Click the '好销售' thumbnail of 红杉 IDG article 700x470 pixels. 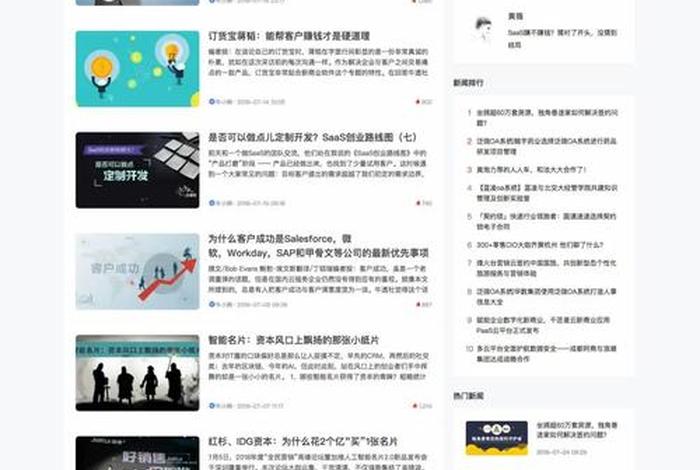point(138,453)
